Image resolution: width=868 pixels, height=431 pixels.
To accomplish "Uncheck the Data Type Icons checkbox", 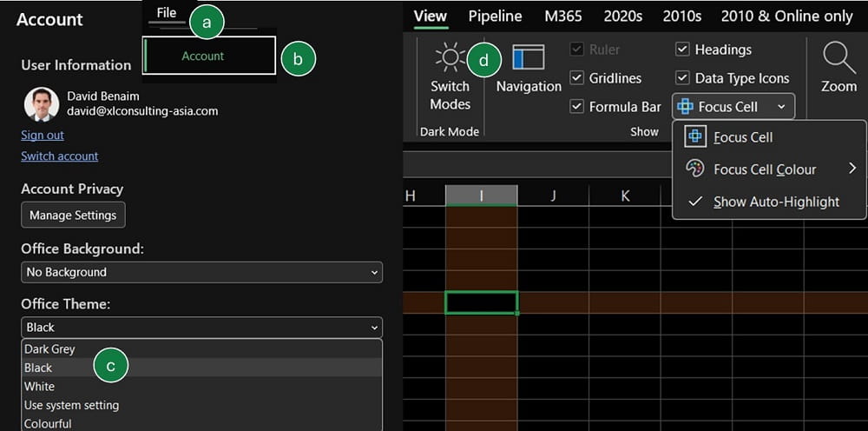I will pyautogui.click(x=682, y=78).
